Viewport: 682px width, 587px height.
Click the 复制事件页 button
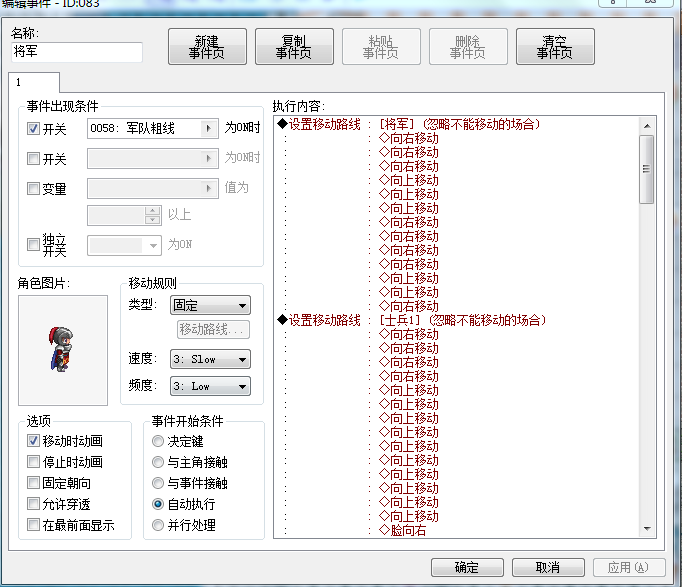294,47
